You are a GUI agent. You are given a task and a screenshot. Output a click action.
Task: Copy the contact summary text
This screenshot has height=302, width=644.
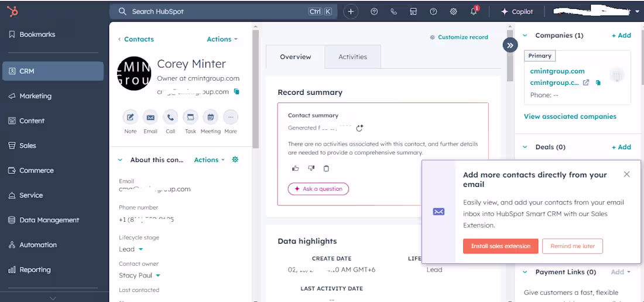pos(326,168)
